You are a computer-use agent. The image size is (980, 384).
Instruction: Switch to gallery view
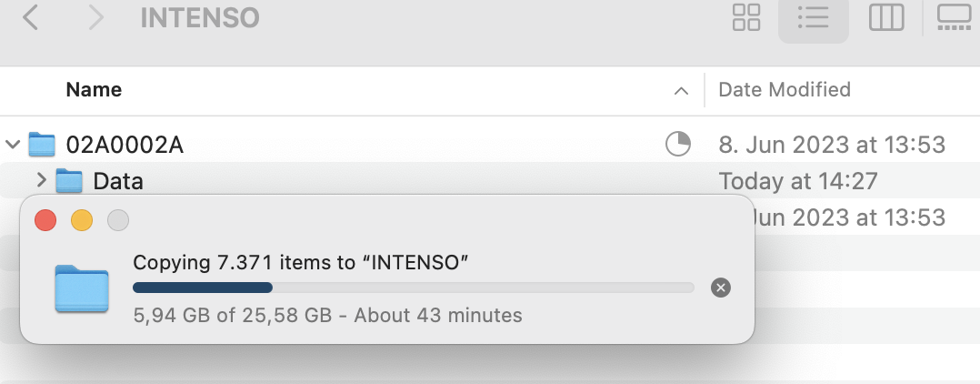(954, 17)
